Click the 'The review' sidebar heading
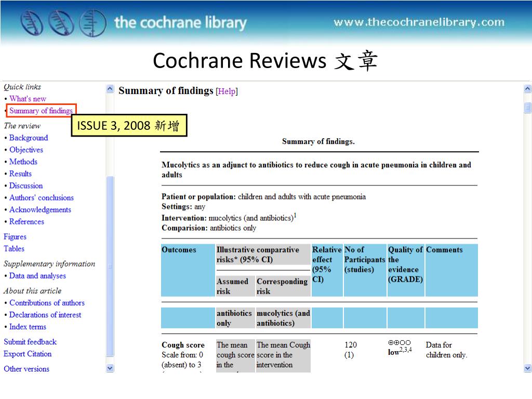Screen dimensions: 532x399 tap(22, 126)
